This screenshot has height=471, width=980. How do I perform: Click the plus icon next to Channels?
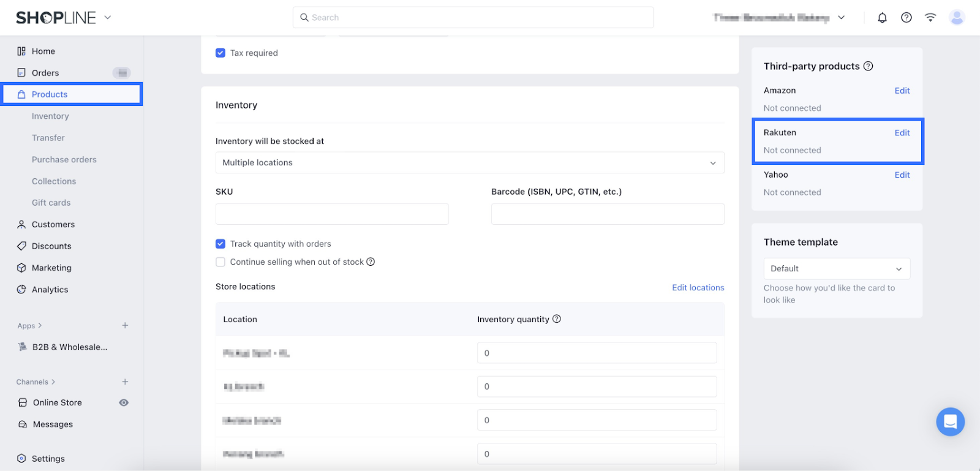(x=125, y=382)
